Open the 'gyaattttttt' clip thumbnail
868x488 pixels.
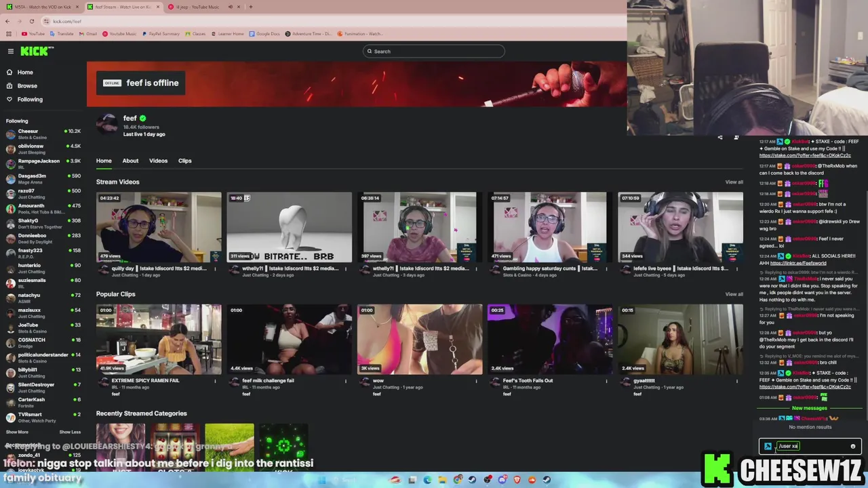click(x=680, y=339)
